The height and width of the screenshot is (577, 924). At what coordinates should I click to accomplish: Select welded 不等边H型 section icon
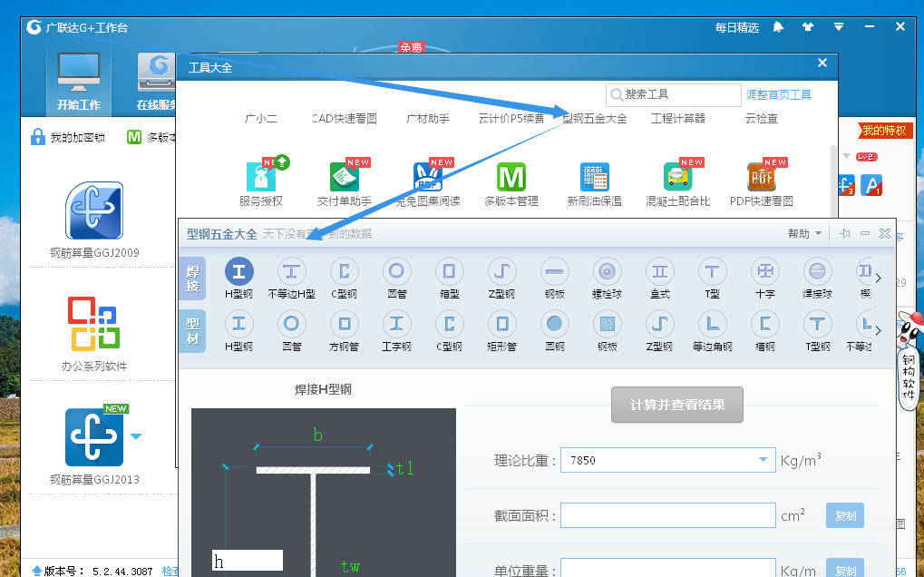[x=292, y=271]
